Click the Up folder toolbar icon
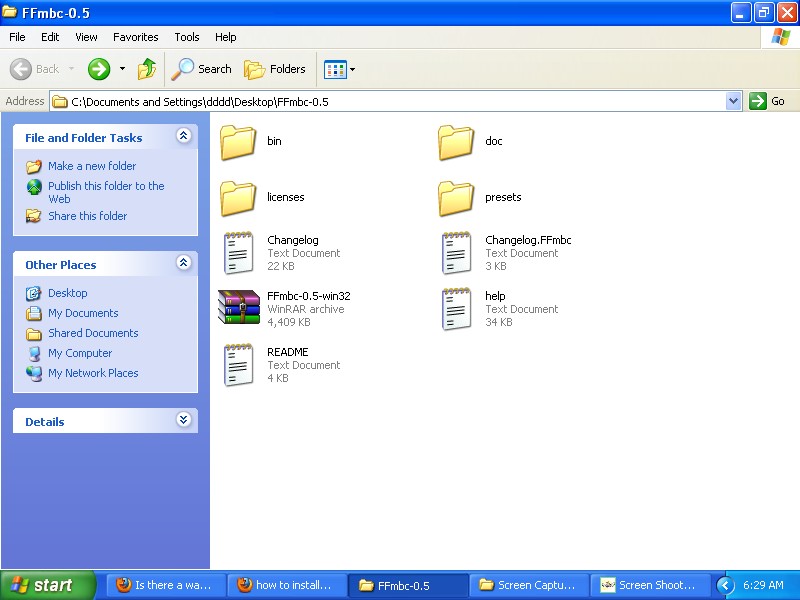Image resolution: width=800 pixels, height=600 pixels. coord(147,69)
